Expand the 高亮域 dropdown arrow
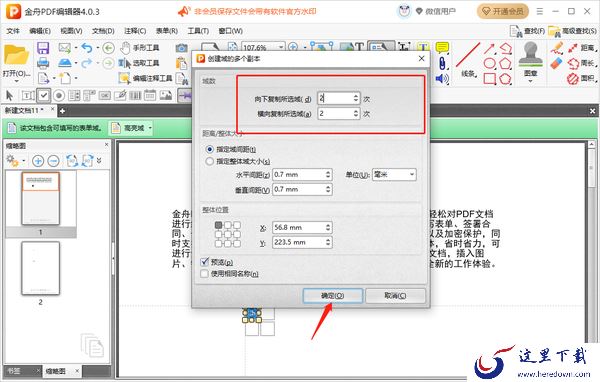 [150, 128]
